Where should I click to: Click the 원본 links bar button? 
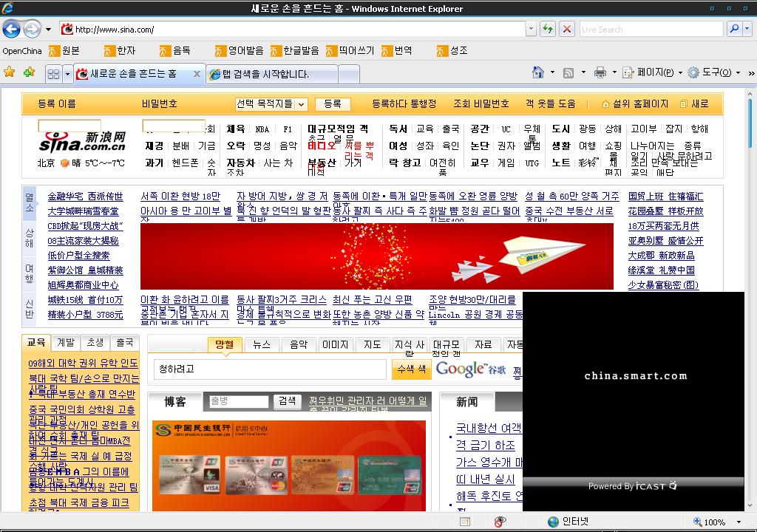pos(65,51)
